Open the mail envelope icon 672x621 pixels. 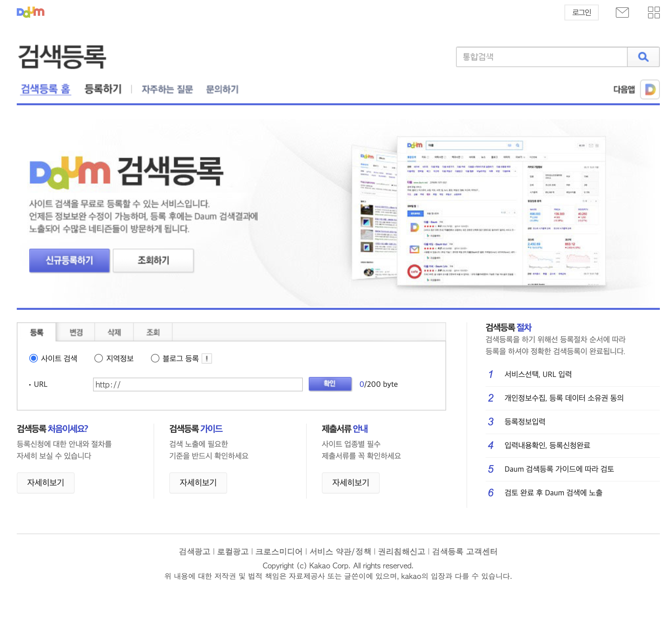tap(622, 12)
